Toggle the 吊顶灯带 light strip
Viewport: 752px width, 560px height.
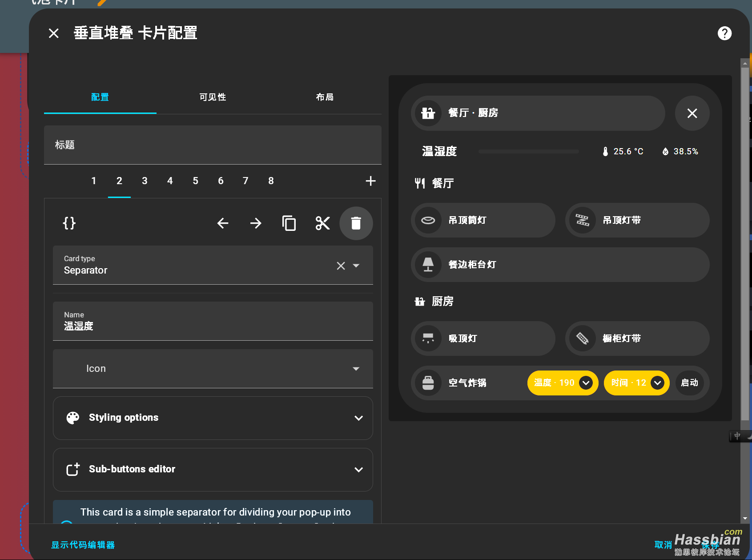637,220
